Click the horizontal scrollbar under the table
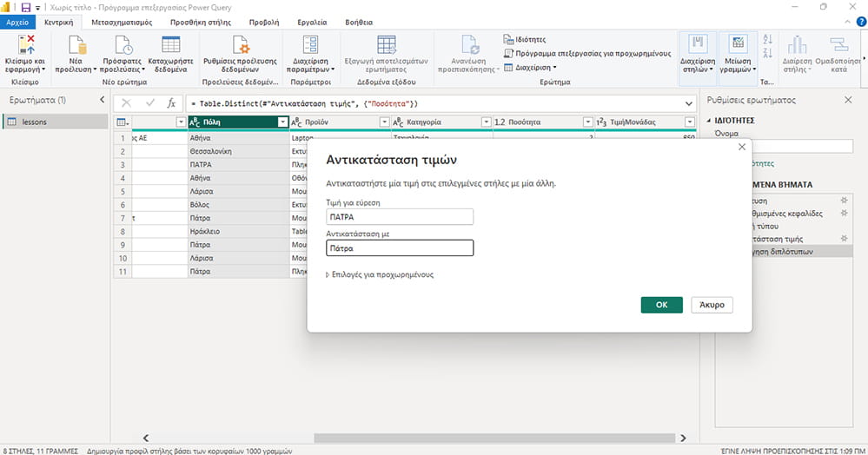Image resolution: width=868 pixels, height=455 pixels. point(494,438)
